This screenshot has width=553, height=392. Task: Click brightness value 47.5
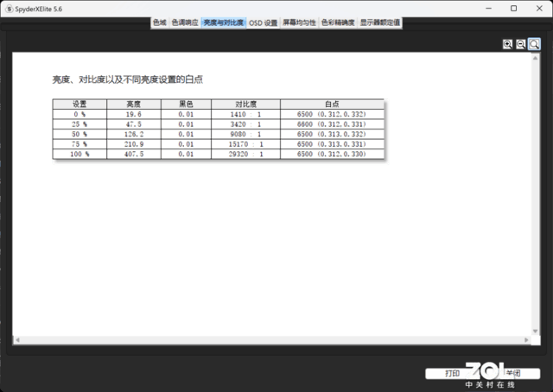(134, 124)
